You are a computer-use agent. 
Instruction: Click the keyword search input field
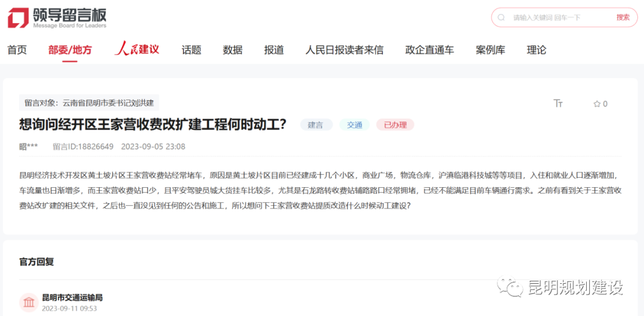pos(561,18)
